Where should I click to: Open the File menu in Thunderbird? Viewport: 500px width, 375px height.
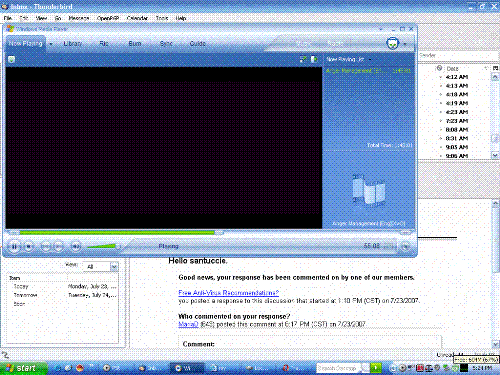coord(8,18)
